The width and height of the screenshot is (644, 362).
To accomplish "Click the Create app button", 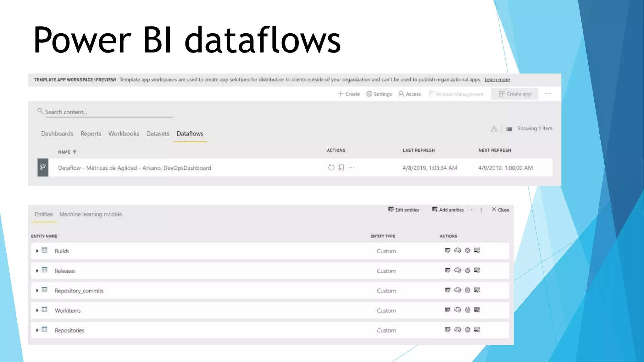I will (515, 94).
